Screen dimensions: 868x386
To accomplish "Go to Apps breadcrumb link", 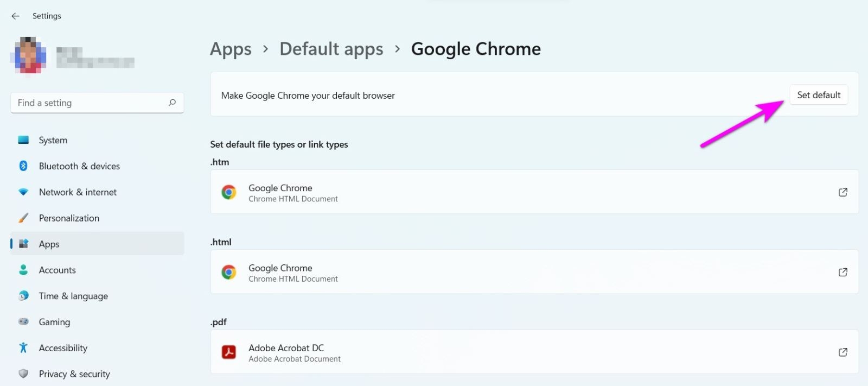I will (x=231, y=49).
